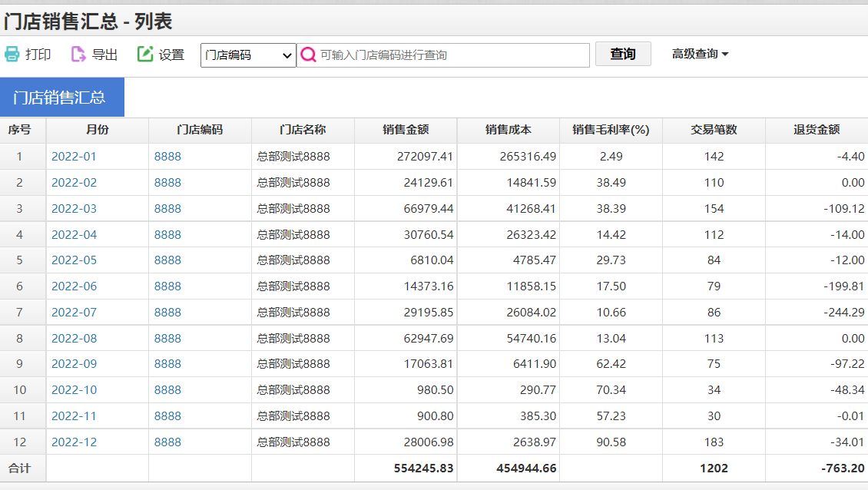
Task: Open the 门店编码 search field dropdown
Action: [248, 55]
